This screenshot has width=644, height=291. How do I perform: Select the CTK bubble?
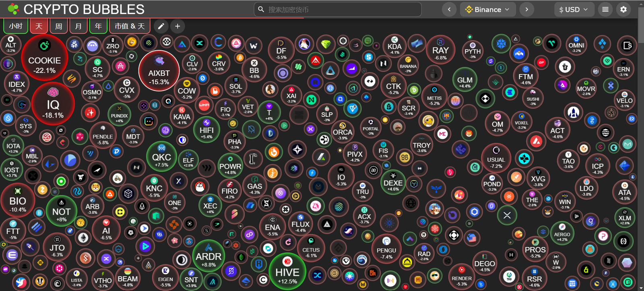[x=394, y=86]
